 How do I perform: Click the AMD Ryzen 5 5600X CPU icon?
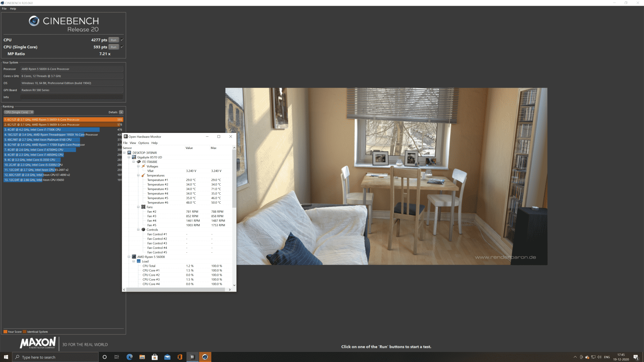coord(134,257)
